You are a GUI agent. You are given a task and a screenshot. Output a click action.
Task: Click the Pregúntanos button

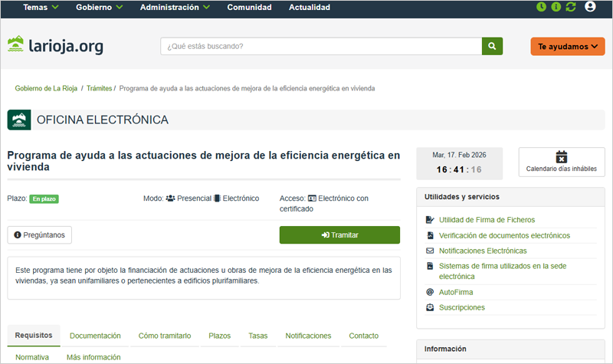pyautogui.click(x=40, y=235)
